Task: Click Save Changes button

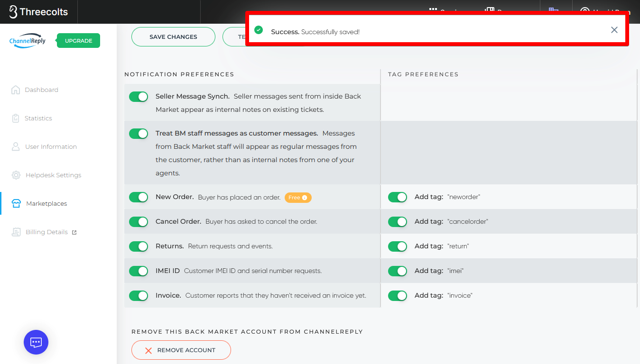Action: 173,36
